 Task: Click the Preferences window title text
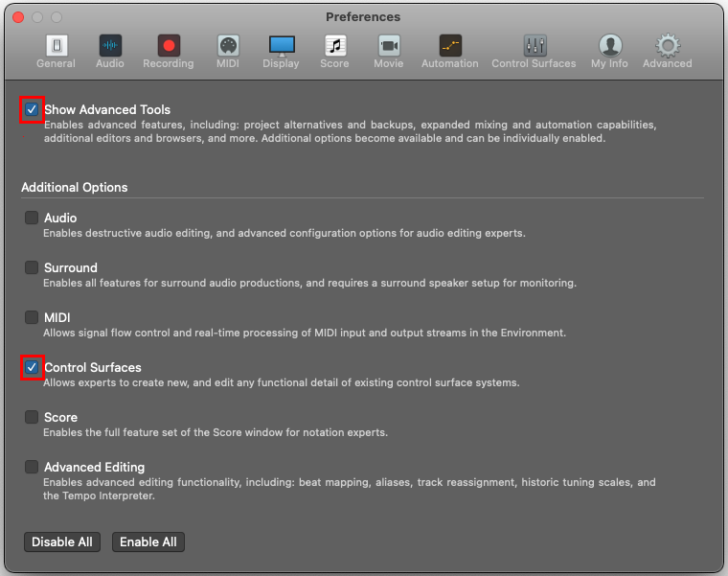click(x=363, y=16)
